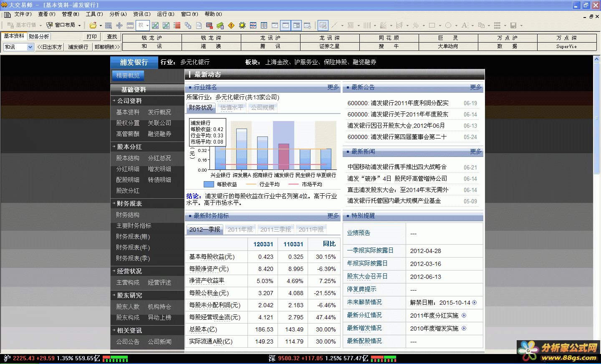Select the 2011年报 report tab

240,230
